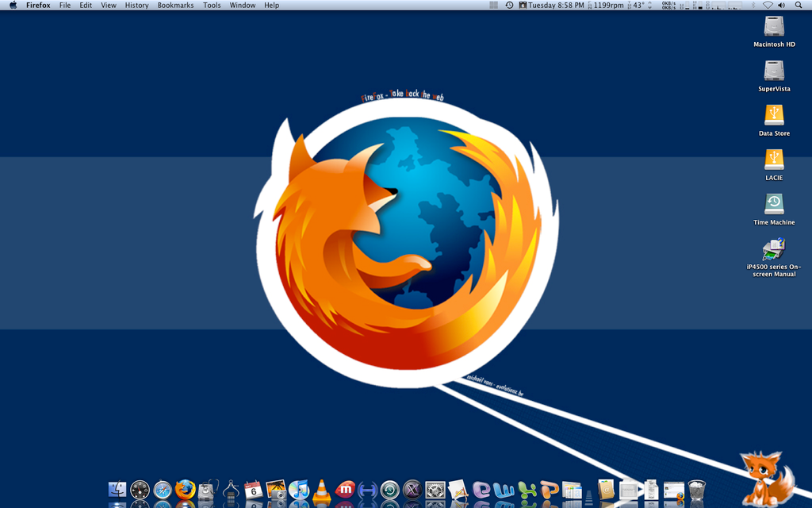Open Microsoft Excel from the Dock
The image size is (812, 508).
[527, 489]
